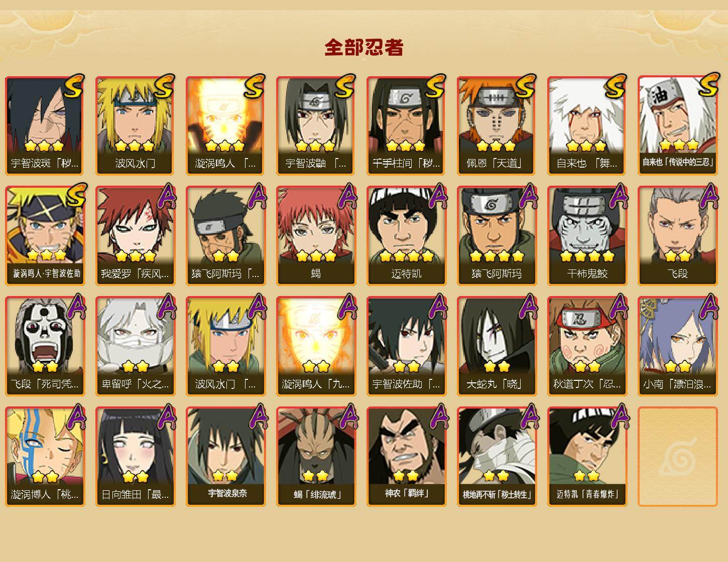This screenshot has width=728, height=562.
Task: Select the 迈特凯 four-star card
Action: (x=406, y=236)
